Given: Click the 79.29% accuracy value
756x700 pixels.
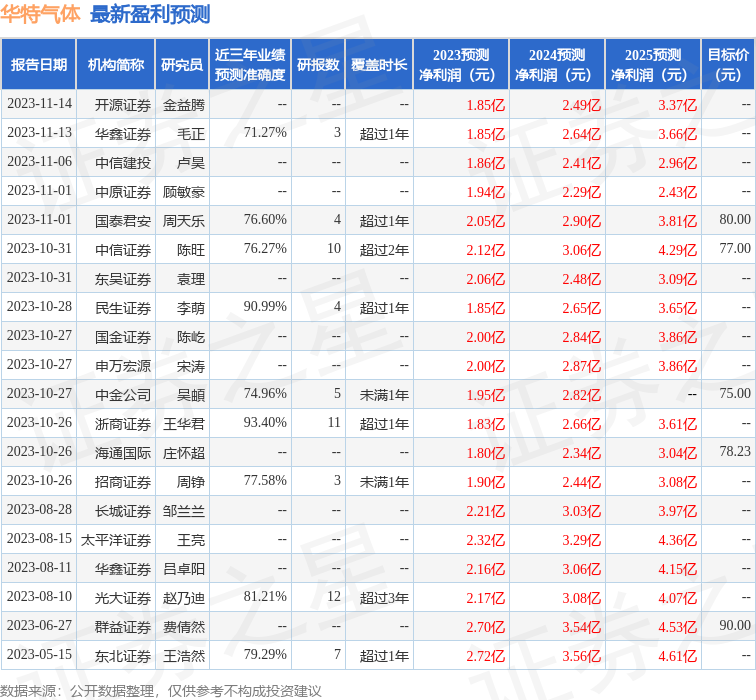Looking at the screenshot, I should [x=265, y=654].
